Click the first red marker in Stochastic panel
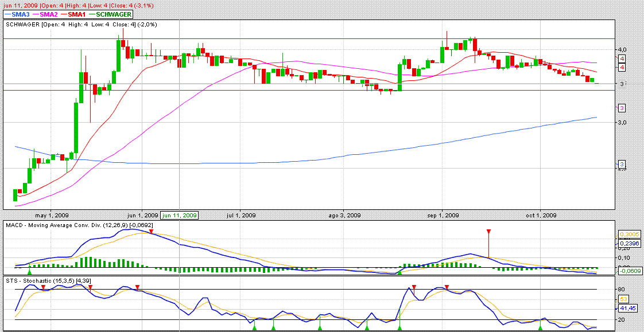This screenshot has width=644, height=332. (44, 286)
